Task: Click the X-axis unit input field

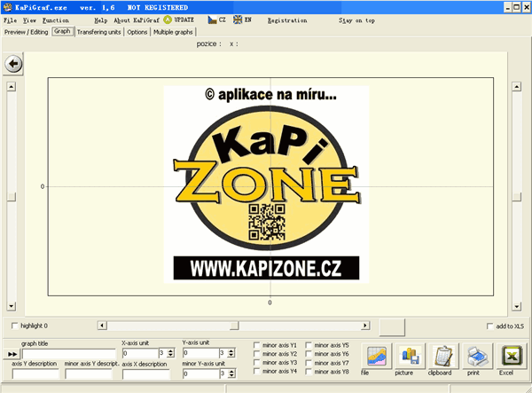Action: point(140,353)
